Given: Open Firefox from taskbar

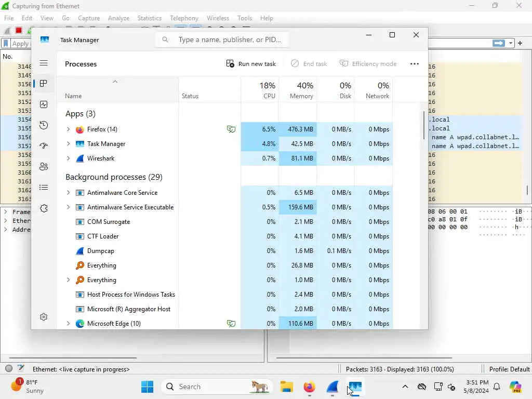Looking at the screenshot, I should click(x=310, y=387).
